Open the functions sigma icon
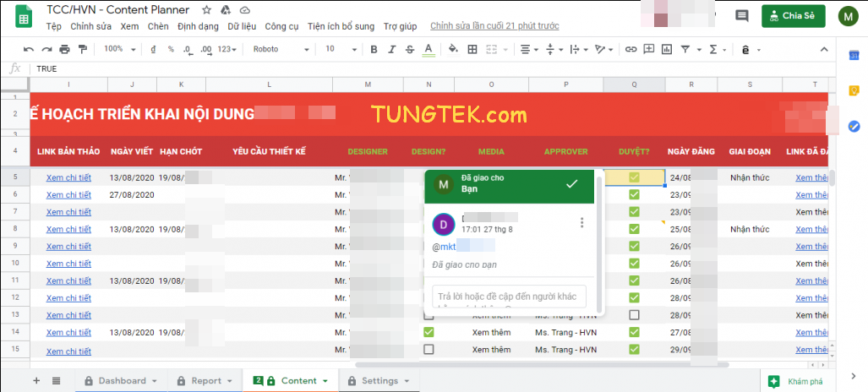 click(x=713, y=49)
